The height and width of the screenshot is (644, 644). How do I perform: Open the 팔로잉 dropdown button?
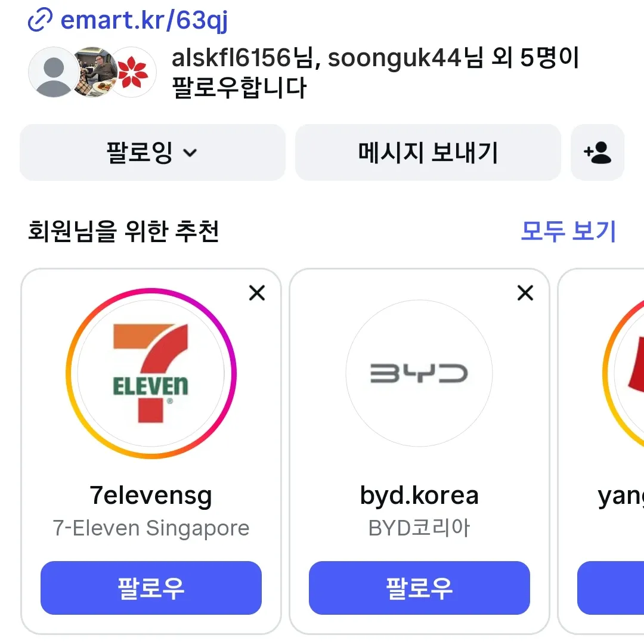(x=153, y=153)
